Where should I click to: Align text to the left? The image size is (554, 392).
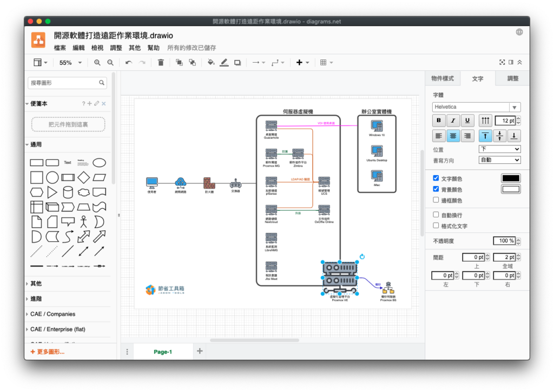click(439, 136)
